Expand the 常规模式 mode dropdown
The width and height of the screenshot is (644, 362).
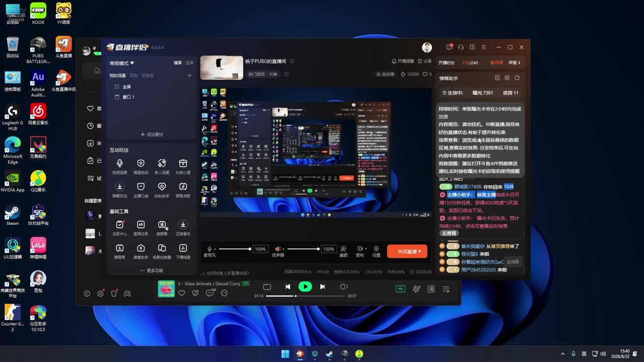pyautogui.click(x=122, y=63)
